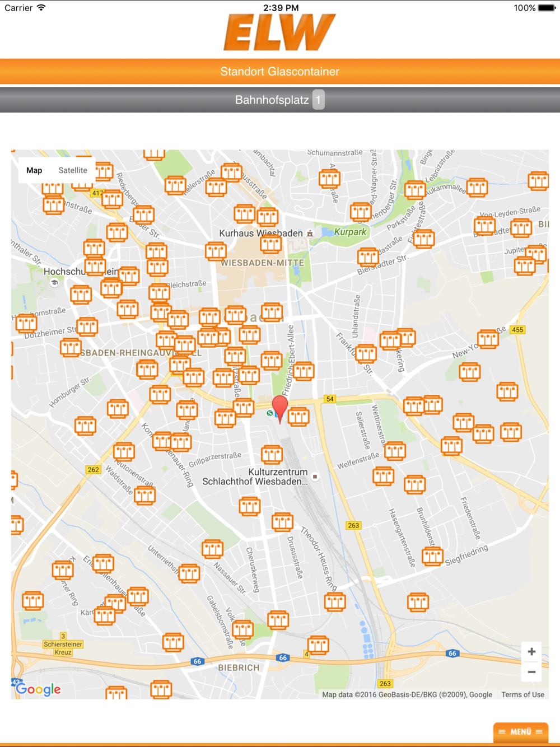Screen dimensions: 560x747
Task: Click the Hochschule graduation cap icon
Action: click(54, 283)
